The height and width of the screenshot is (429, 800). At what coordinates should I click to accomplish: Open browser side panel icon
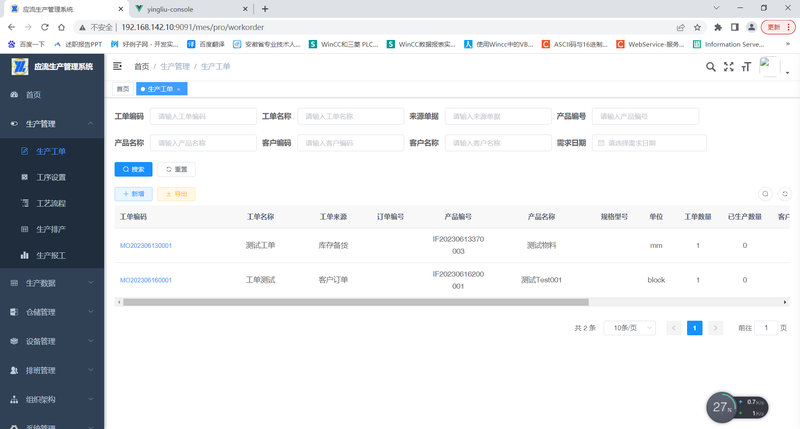(735, 28)
